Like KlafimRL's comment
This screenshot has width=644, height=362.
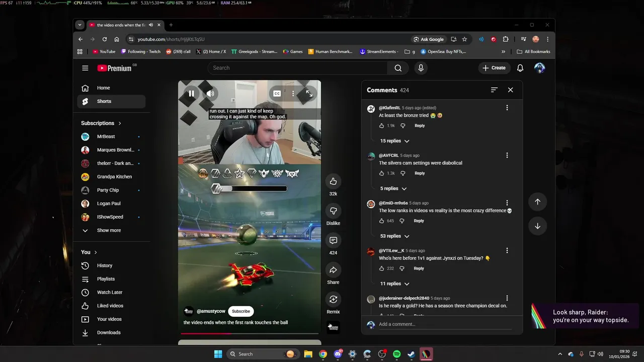point(381,126)
